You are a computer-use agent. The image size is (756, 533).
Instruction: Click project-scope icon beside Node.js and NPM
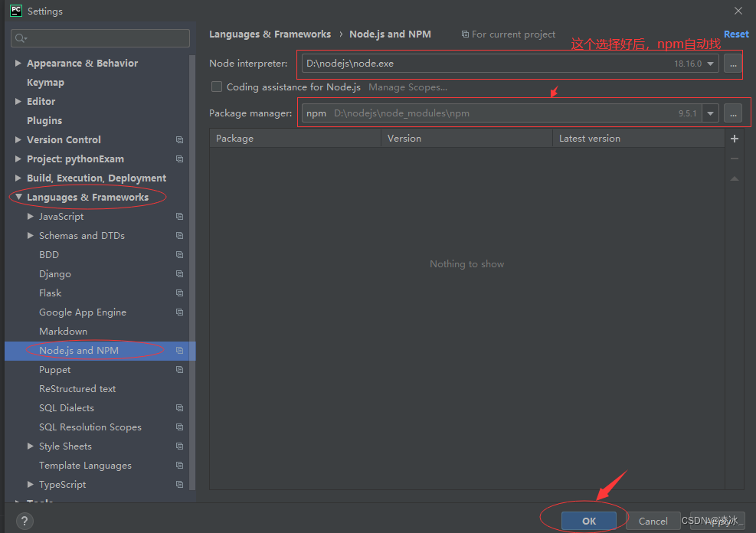179,350
